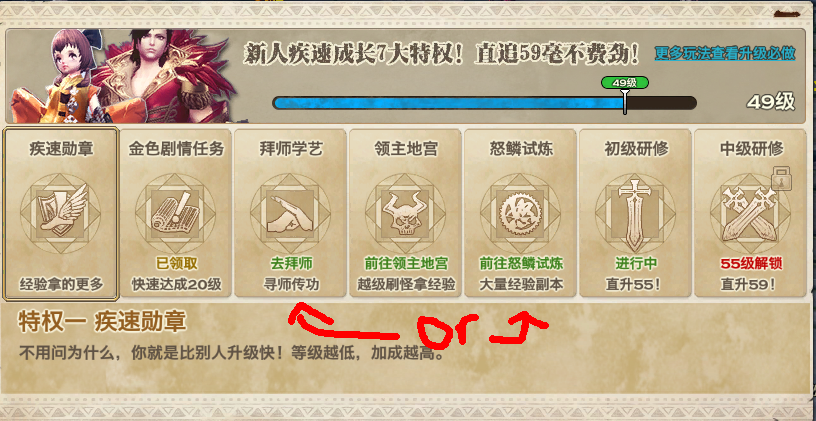Switch to the 领主地宫 tab title

(x=406, y=149)
